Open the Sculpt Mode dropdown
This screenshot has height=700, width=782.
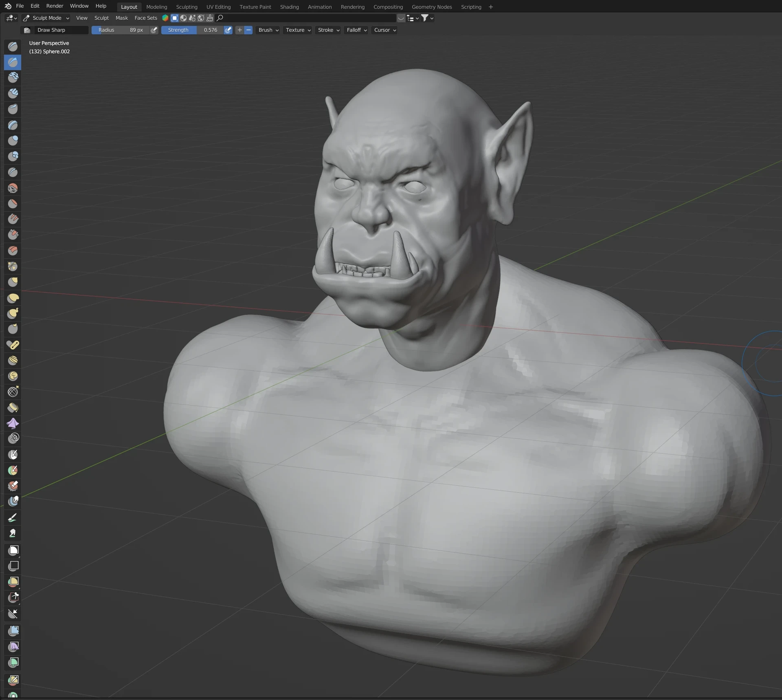46,18
